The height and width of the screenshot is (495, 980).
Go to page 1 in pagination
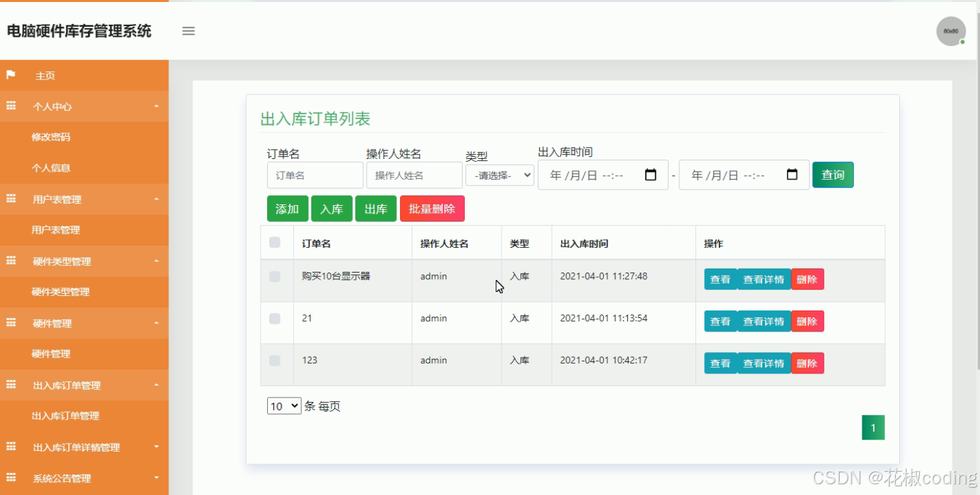pyautogui.click(x=873, y=428)
